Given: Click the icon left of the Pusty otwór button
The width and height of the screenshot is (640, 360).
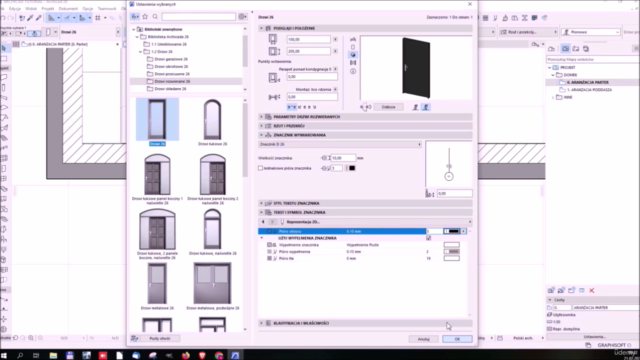Looking at the screenshot, I should click(x=135, y=338).
